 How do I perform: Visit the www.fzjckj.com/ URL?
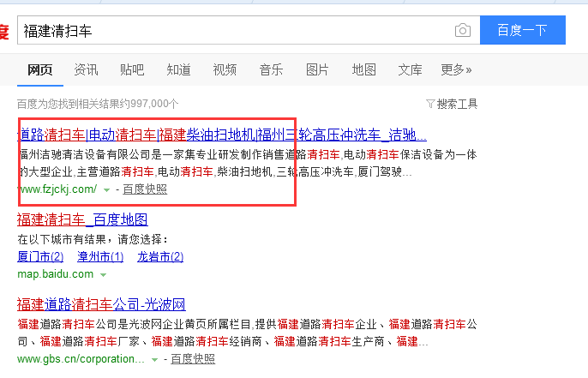click(57, 189)
